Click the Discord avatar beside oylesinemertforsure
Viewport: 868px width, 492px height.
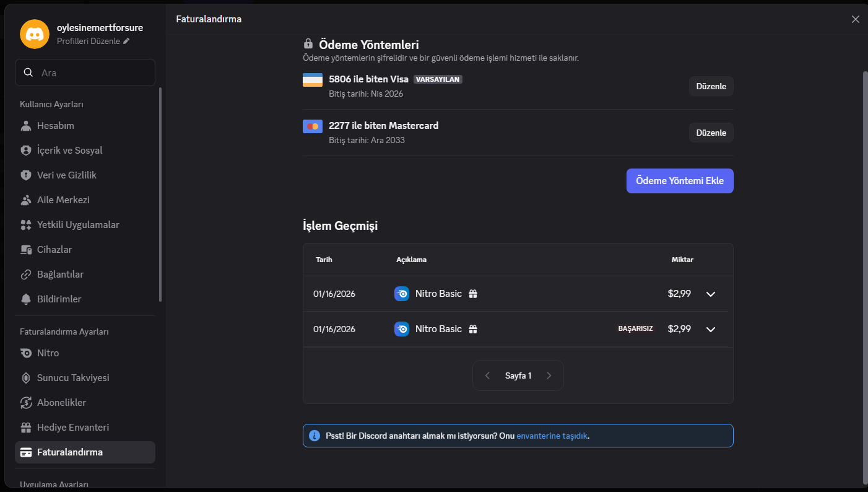coord(35,33)
